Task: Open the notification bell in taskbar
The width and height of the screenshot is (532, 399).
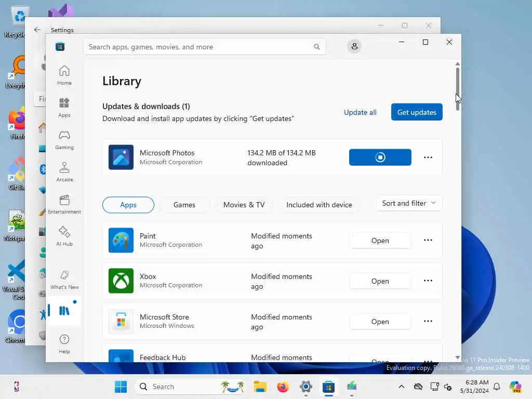Action: point(497,387)
